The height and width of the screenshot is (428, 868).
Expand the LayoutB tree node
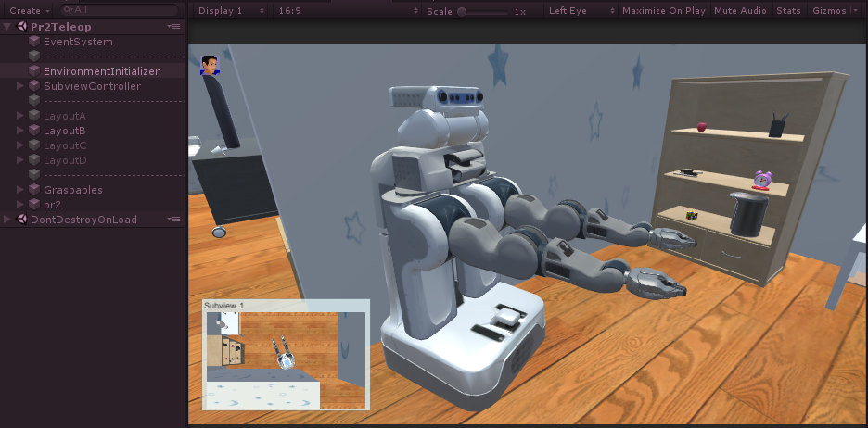(x=21, y=131)
